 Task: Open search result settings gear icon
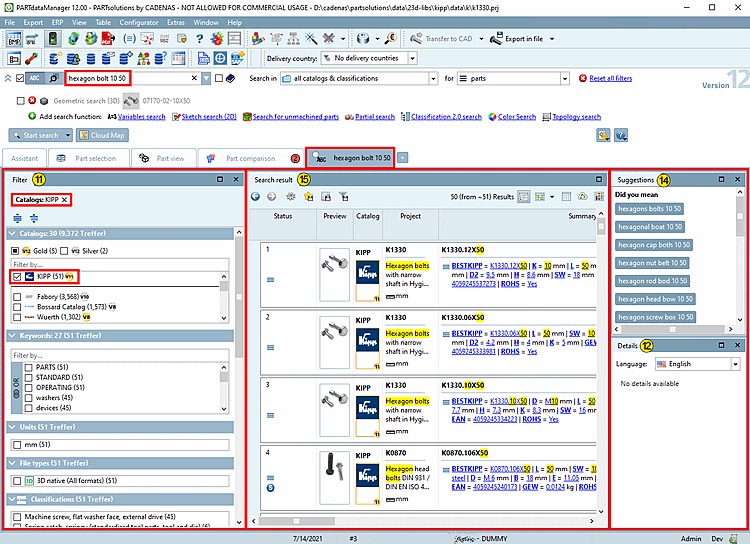pos(290,197)
